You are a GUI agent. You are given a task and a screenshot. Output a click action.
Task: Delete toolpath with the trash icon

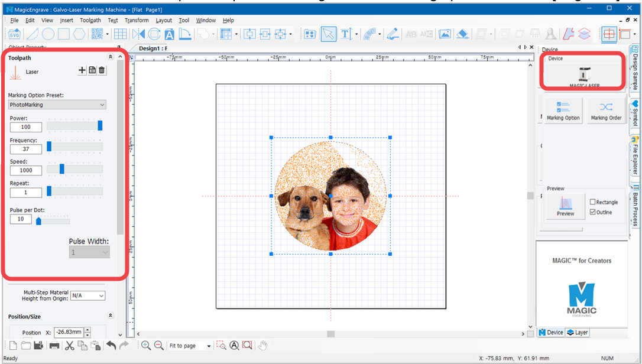pyautogui.click(x=102, y=70)
